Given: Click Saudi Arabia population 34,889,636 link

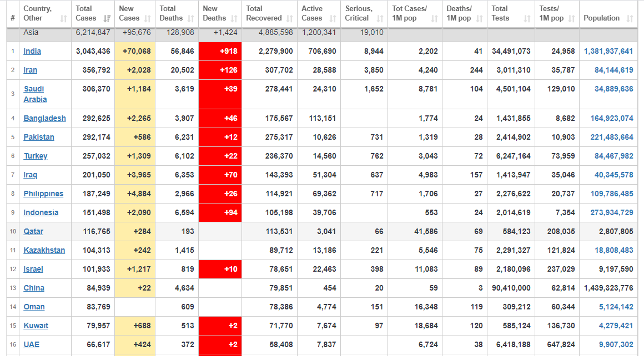Looking at the screenshot, I should (613, 89).
